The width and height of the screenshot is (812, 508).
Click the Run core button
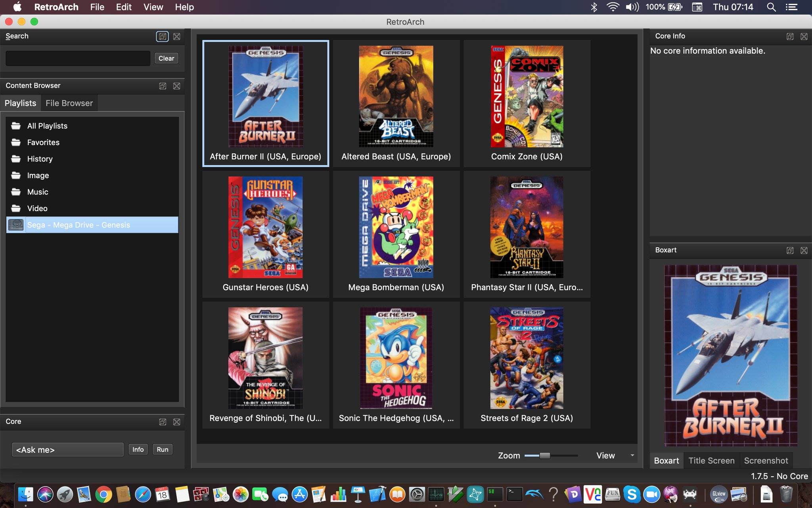(163, 450)
